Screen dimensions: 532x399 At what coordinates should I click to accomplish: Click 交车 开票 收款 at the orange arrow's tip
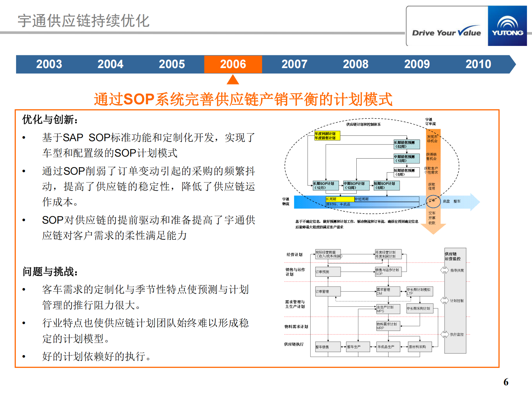[432, 218]
